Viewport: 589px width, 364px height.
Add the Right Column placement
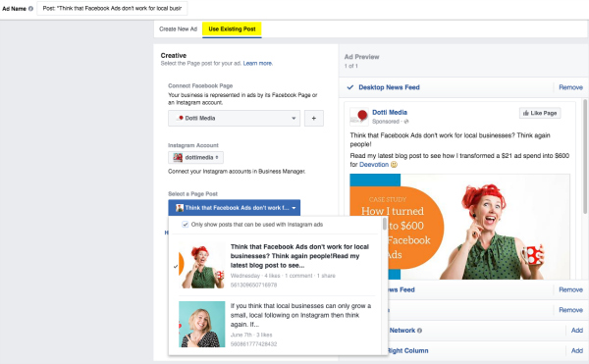(577, 350)
